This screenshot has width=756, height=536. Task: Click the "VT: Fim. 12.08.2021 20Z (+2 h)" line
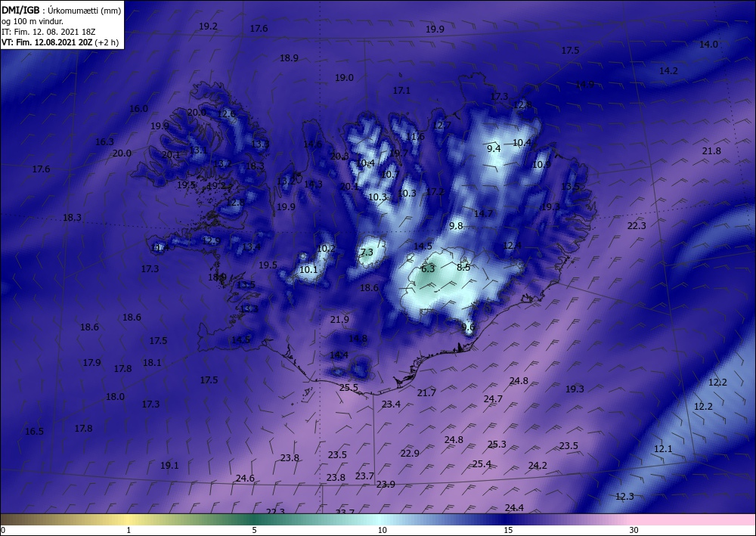(60, 42)
